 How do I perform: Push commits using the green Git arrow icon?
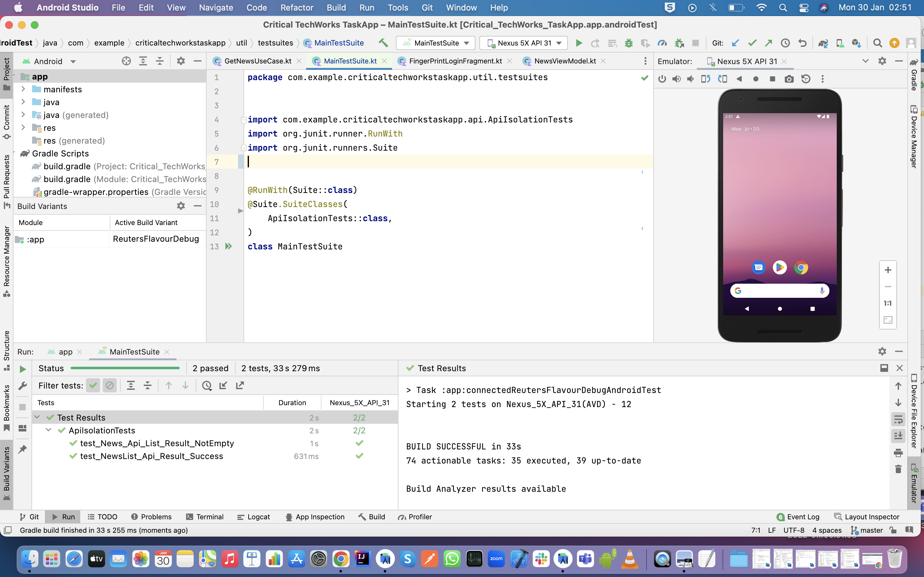[769, 43]
